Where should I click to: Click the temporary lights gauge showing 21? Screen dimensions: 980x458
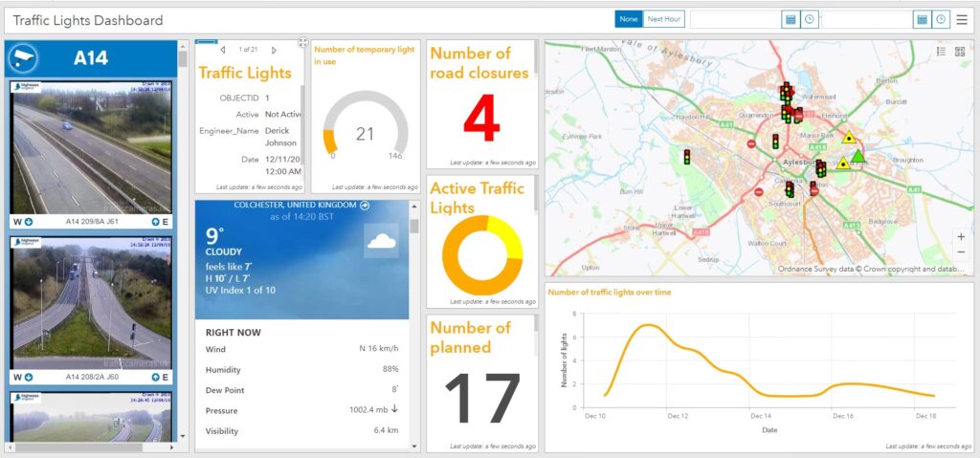coord(365,132)
